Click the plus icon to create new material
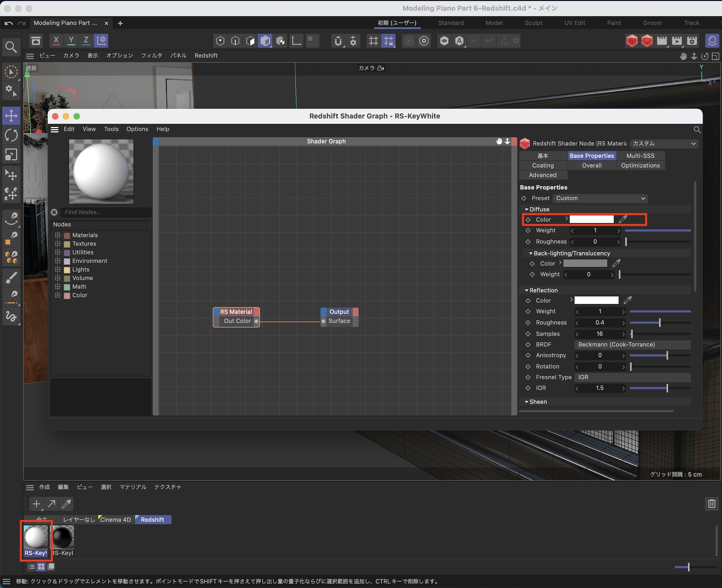This screenshot has width=722, height=588. (36, 504)
